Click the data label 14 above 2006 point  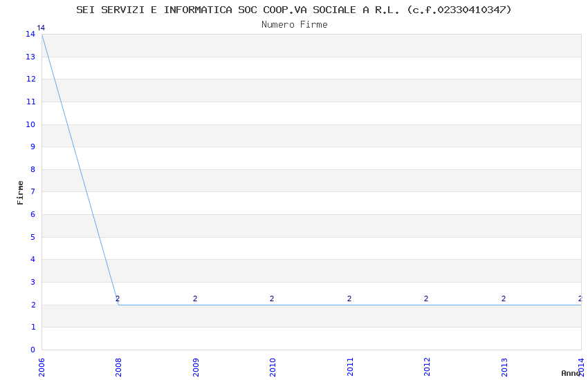[41, 28]
